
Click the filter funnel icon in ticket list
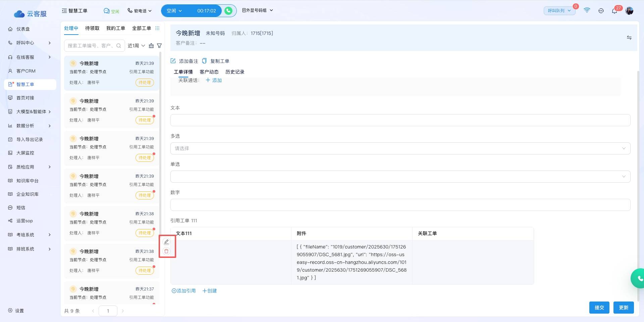click(159, 46)
